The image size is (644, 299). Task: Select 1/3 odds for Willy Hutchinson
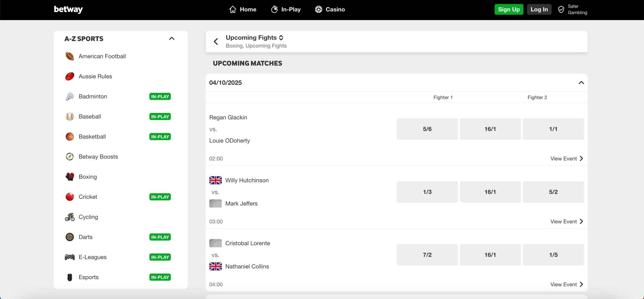tap(427, 192)
